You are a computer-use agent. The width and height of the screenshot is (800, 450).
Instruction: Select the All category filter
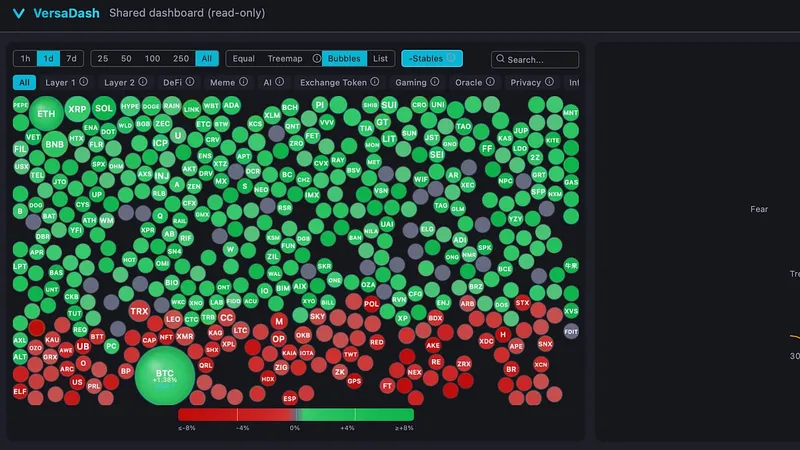24,82
